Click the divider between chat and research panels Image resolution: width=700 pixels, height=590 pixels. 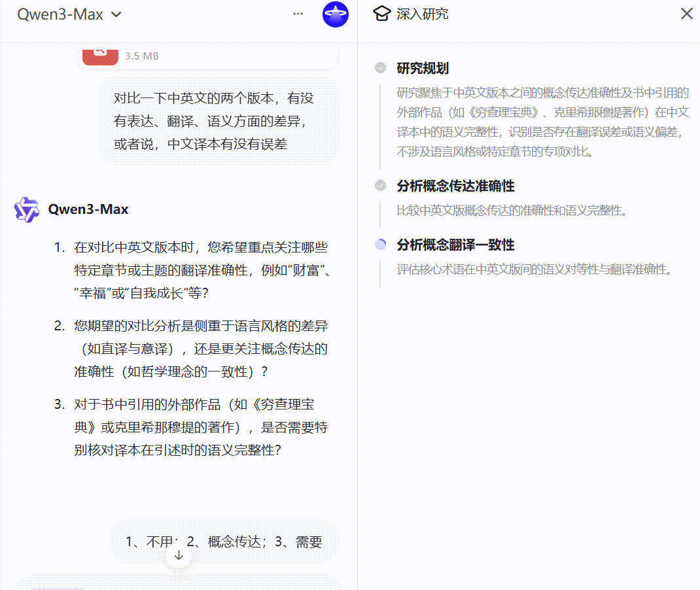click(x=357, y=294)
